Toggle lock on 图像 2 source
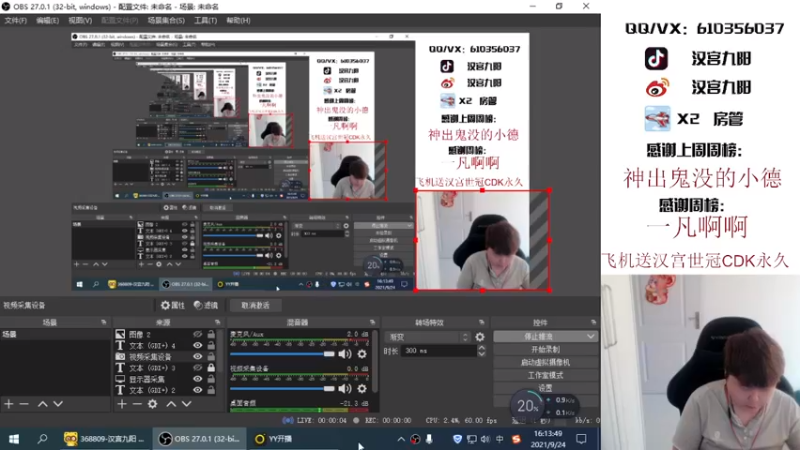Image resolution: width=800 pixels, height=450 pixels. point(211,334)
